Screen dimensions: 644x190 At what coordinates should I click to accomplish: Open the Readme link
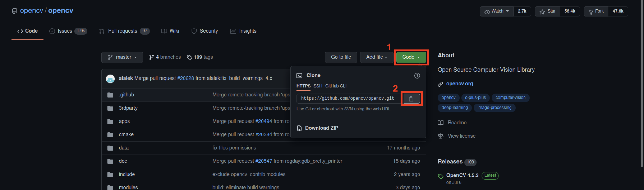point(457,123)
